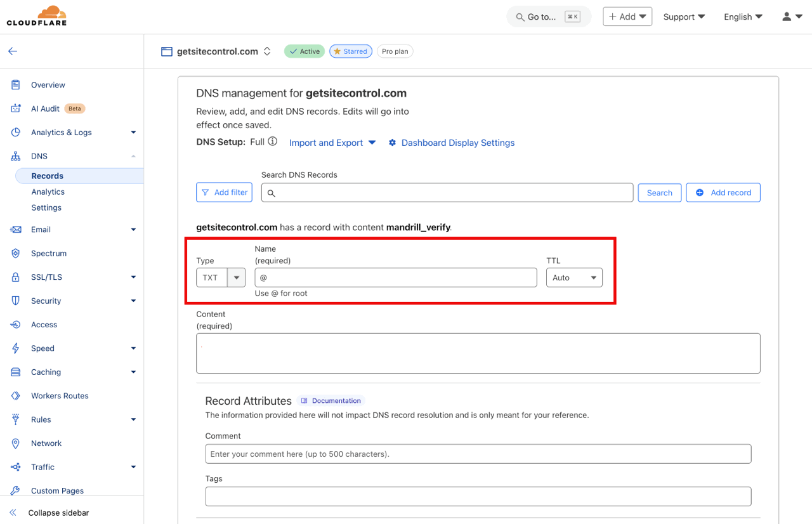Open the TXT record Type dropdown
The width and height of the screenshot is (812, 524).
coord(236,277)
